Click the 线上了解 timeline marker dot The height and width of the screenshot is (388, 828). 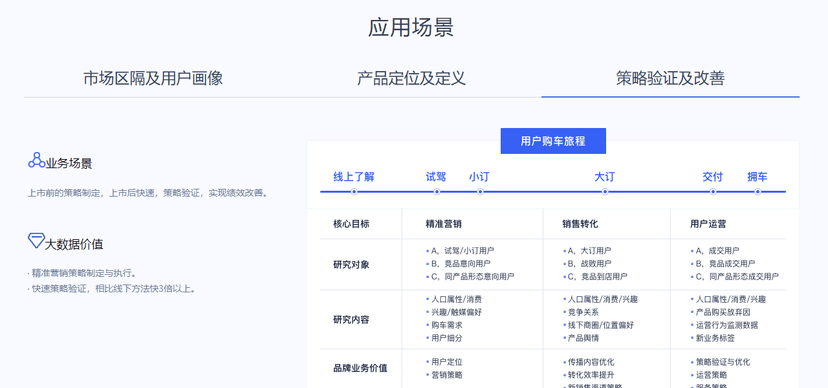point(354,192)
